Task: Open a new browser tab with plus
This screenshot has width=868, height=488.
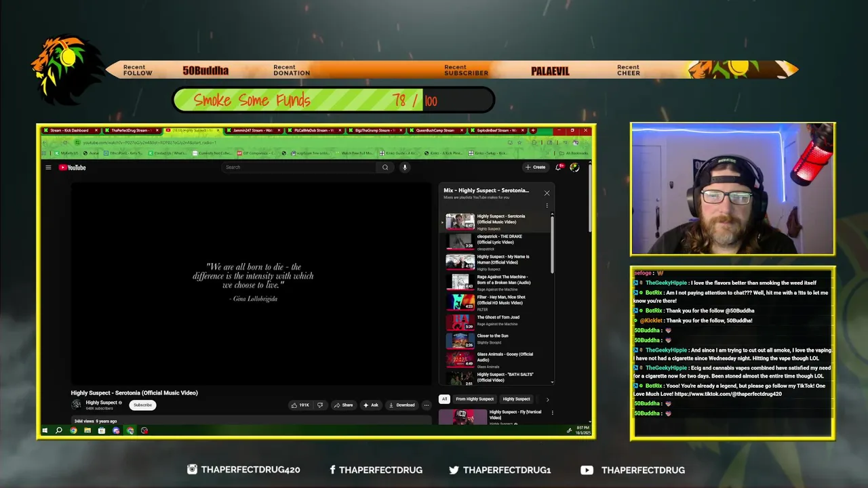Action: pos(533,130)
